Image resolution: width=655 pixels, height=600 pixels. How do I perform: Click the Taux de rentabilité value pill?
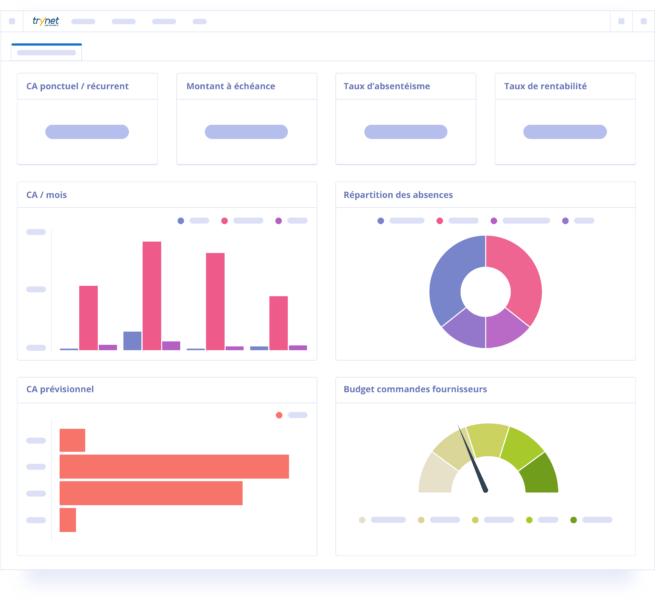click(565, 132)
